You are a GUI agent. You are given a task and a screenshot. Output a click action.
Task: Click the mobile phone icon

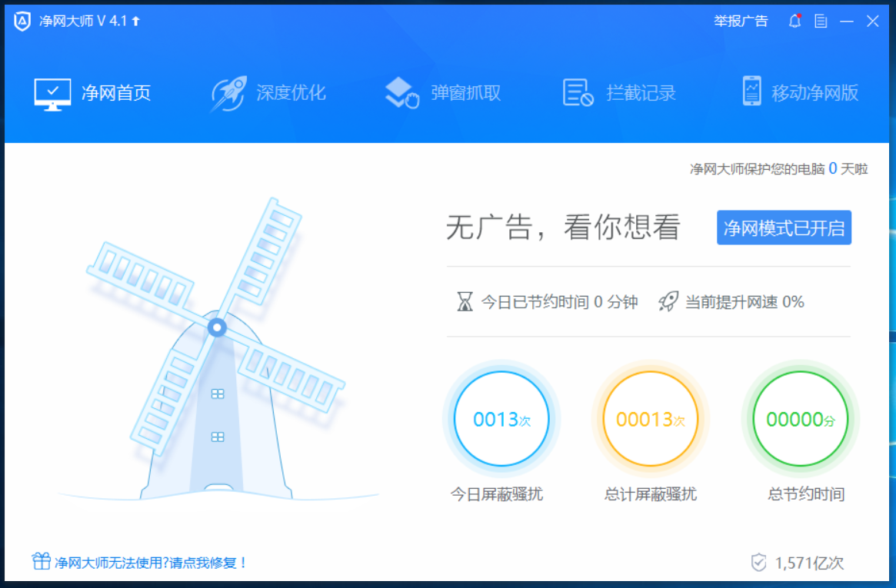752,91
